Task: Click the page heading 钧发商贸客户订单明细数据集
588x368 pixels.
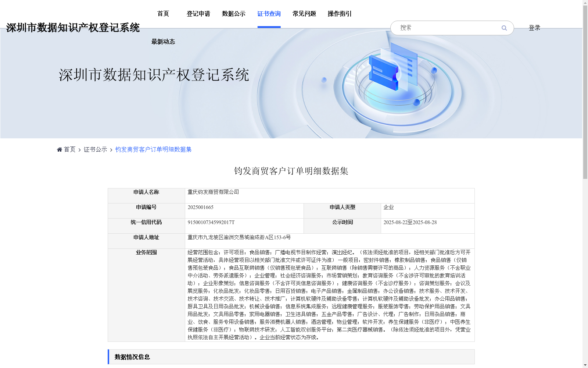Action: click(291, 171)
